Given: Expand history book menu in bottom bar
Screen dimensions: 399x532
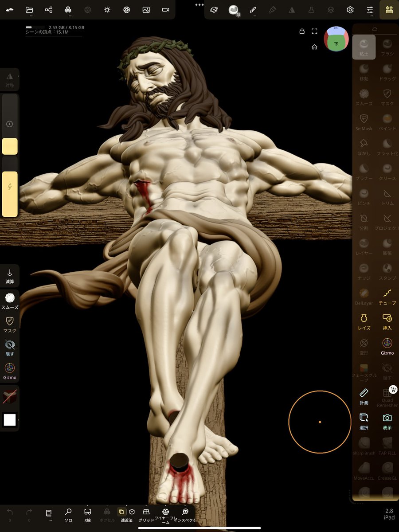Looking at the screenshot, I should tap(49, 515).
